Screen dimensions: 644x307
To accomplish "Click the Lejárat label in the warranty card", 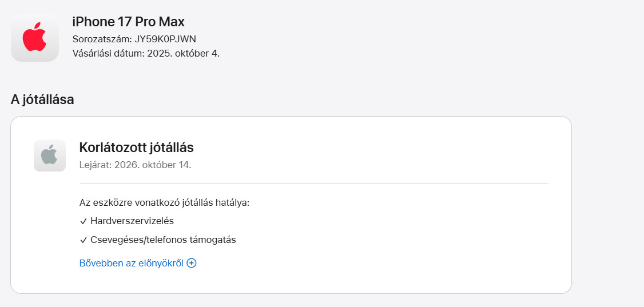I will (x=96, y=165).
